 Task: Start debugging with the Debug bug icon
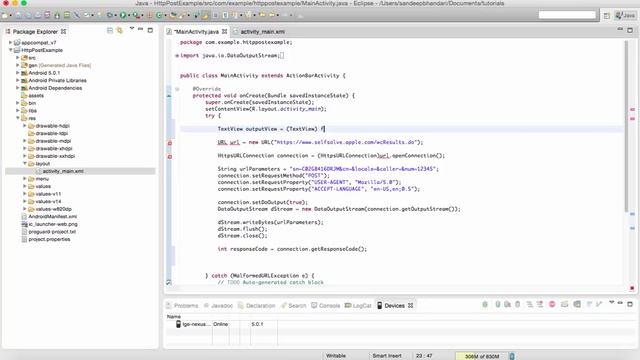(x=109, y=15)
